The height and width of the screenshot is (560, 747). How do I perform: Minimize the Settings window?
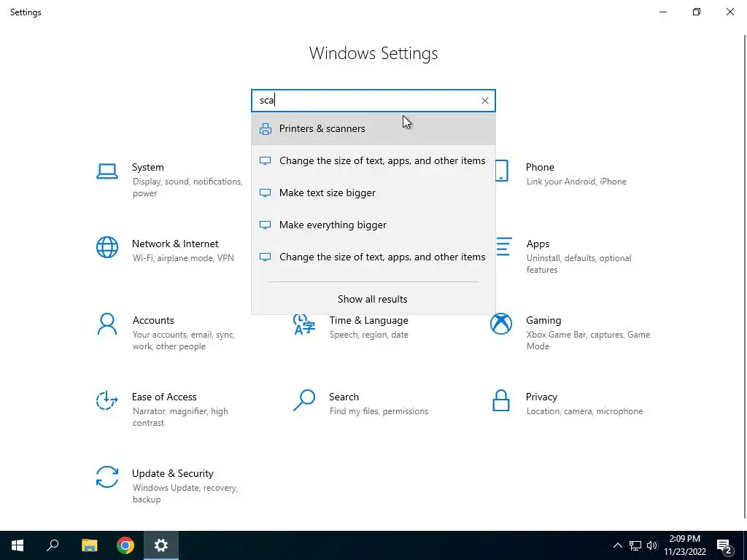pyautogui.click(x=662, y=12)
